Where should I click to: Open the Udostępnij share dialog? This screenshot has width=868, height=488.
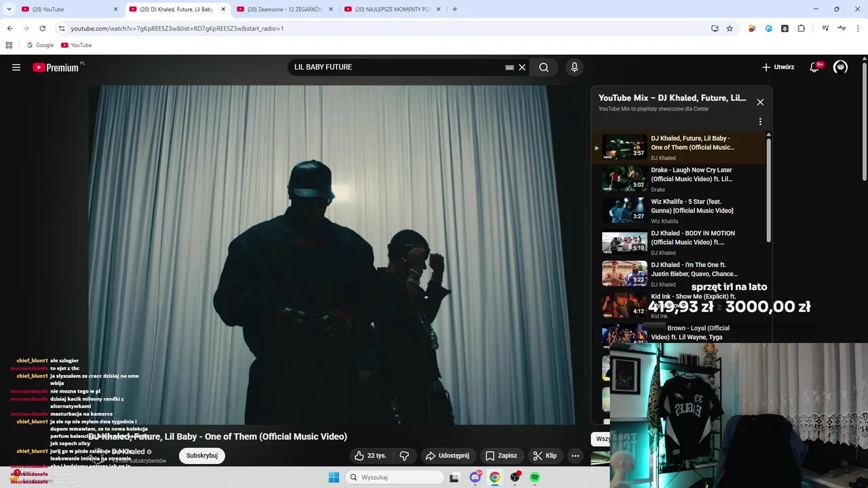click(x=448, y=455)
